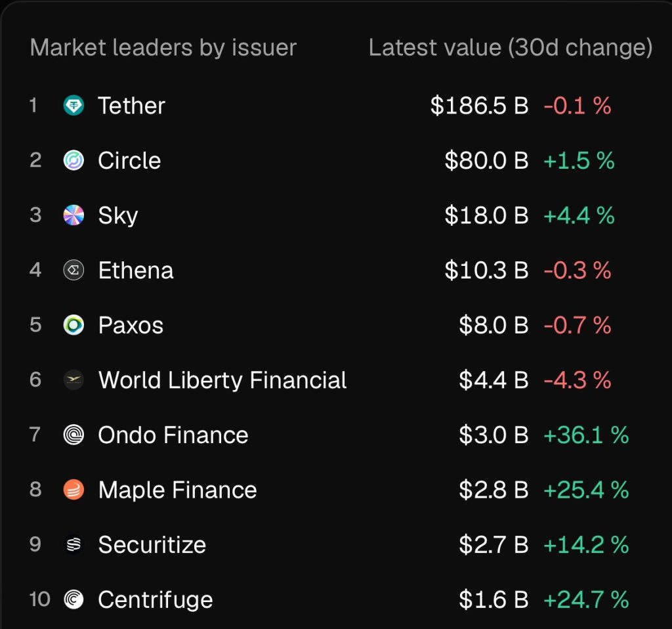Open the Securitize issuer name
This screenshot has width=672, height=629.
152,544
